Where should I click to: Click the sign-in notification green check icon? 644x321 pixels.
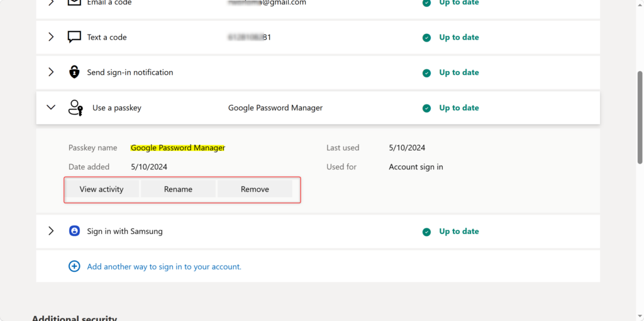pos(427,73)
